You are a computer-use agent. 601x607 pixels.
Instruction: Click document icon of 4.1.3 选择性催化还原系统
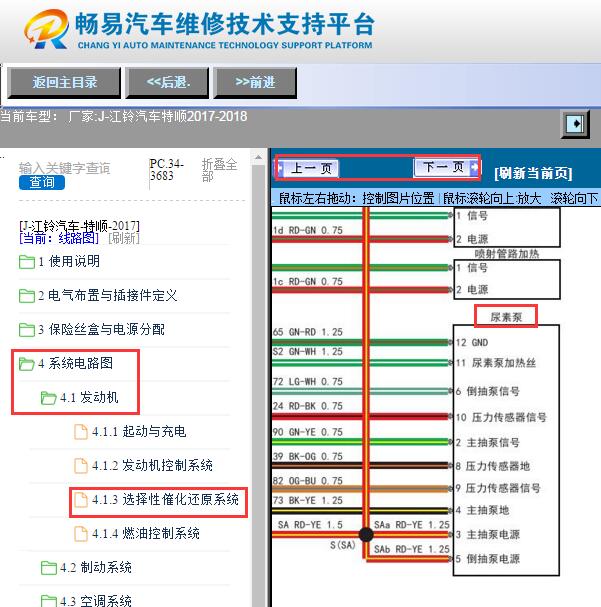(80, 500)
